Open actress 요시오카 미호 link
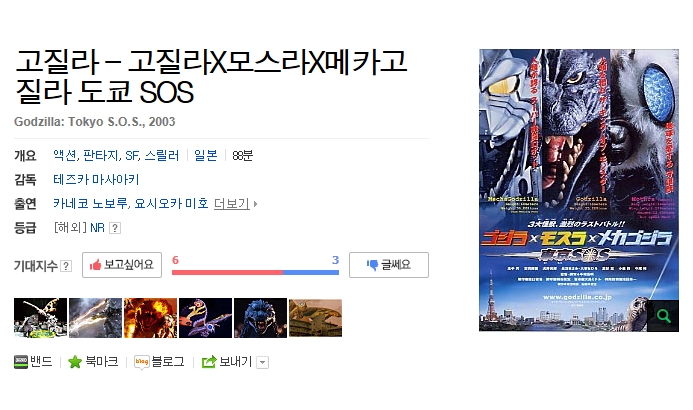Screen dimensions: 693x410 tap(171, 204)
